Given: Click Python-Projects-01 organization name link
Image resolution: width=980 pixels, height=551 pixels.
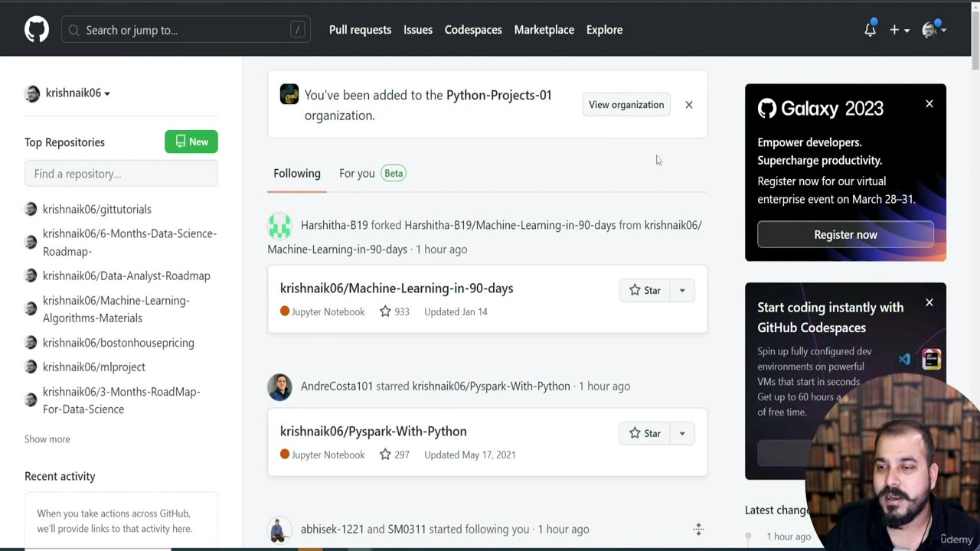Looking at the screenshot, I should click(x=499, y=96).
